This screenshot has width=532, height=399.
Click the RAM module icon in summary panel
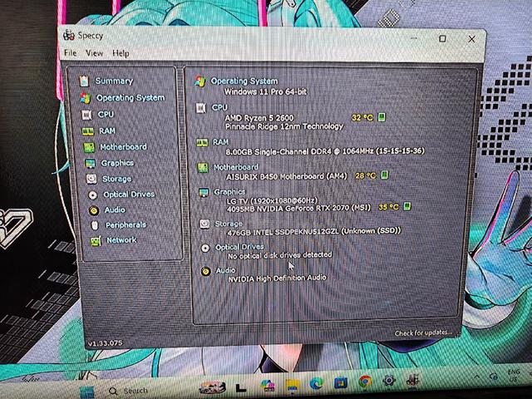point(202,142)
